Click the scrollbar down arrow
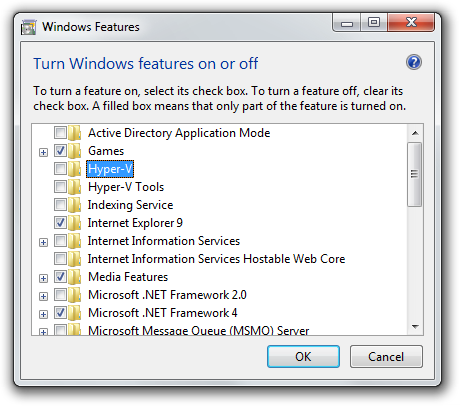 pos(415,327)
